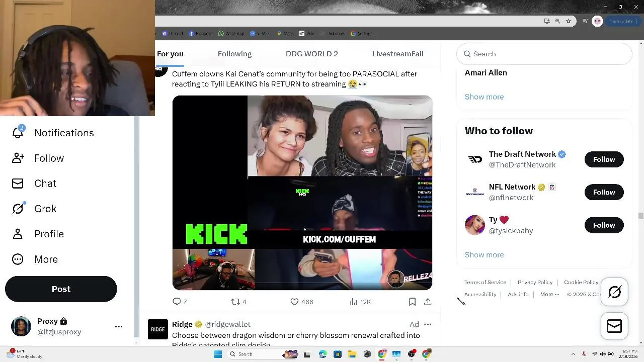
Task: Switch to Following tab
Action: 234,54
